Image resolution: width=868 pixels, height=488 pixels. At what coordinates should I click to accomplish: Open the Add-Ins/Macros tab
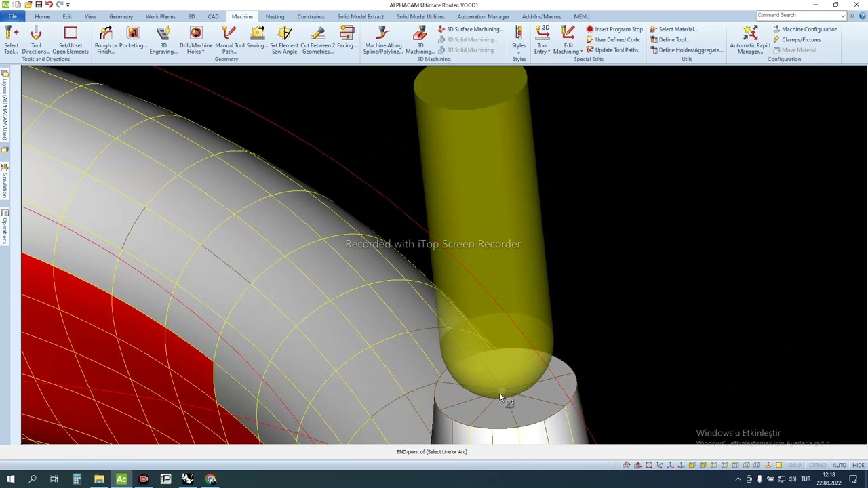[x=541, y=16]
